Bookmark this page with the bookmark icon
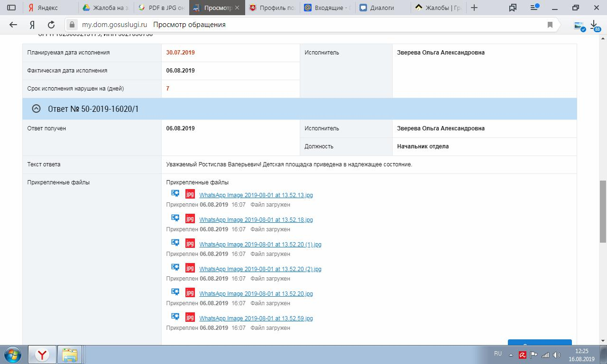 click(x=550, y=25)
